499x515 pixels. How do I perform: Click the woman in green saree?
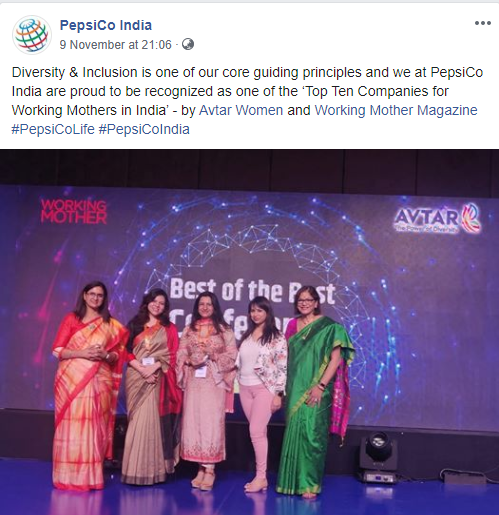[x=314, y=390]
